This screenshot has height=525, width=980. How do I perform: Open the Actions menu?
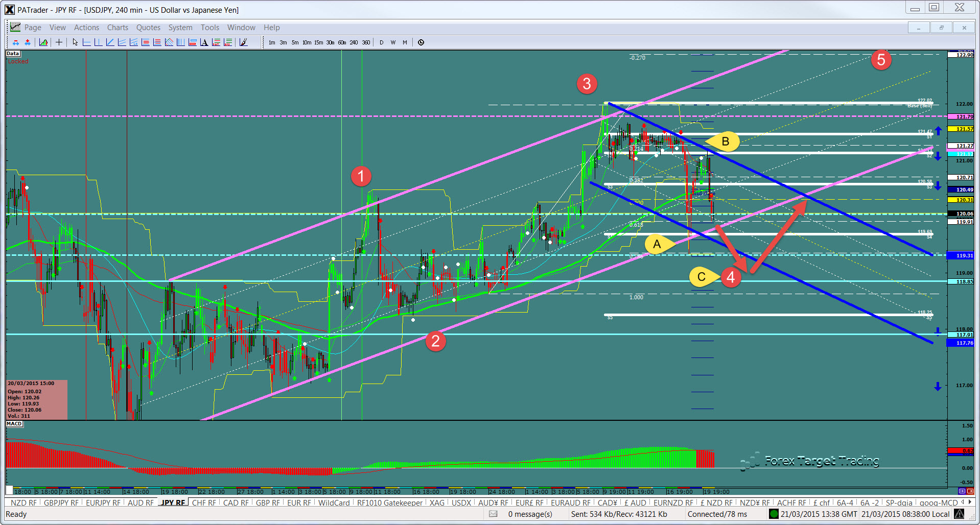point(86,28)
